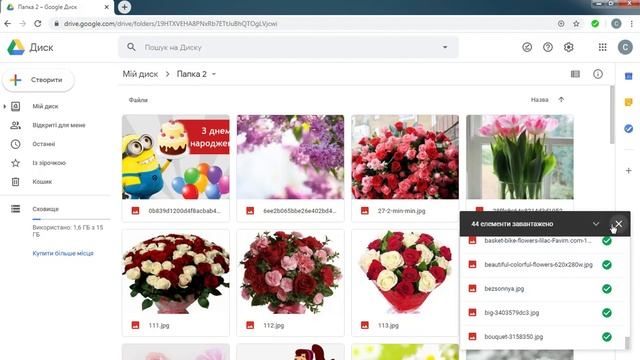The image size is (640, 360).
Task: Reload the page in browser
Action: tap(38, 24)
